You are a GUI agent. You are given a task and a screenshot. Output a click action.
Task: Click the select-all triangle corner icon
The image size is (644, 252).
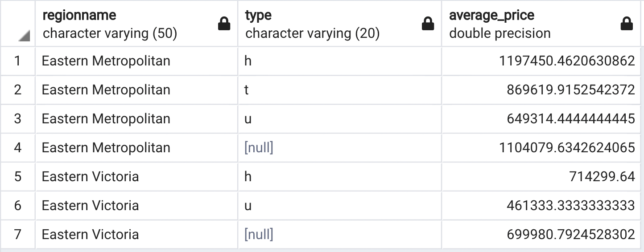tap(24, 36)
